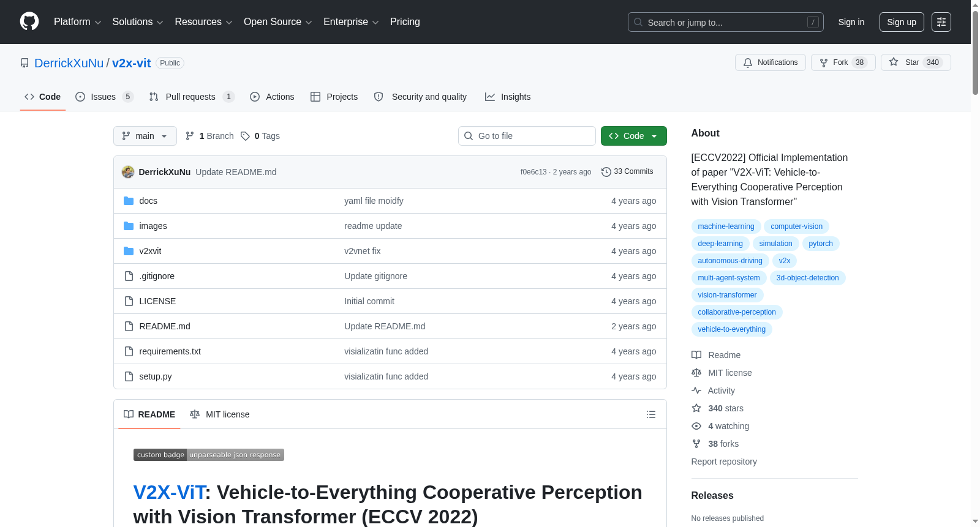Expand the Solutions menu
Viewport: 980px width, 527px height.
pos(138,22)
